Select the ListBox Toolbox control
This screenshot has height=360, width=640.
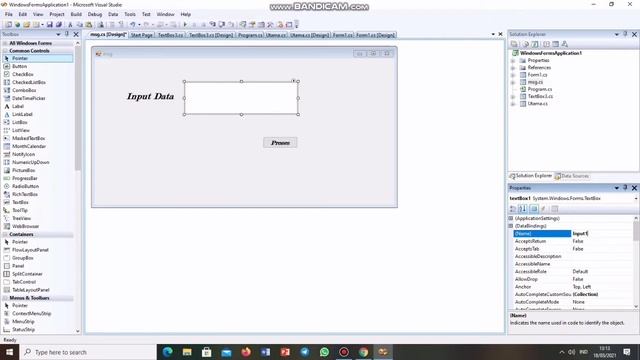click(19, 122)
